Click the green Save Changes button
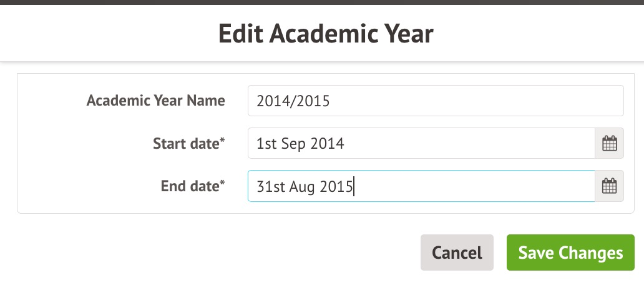Viewport: 644px width, 295px height. pos(570,252)
